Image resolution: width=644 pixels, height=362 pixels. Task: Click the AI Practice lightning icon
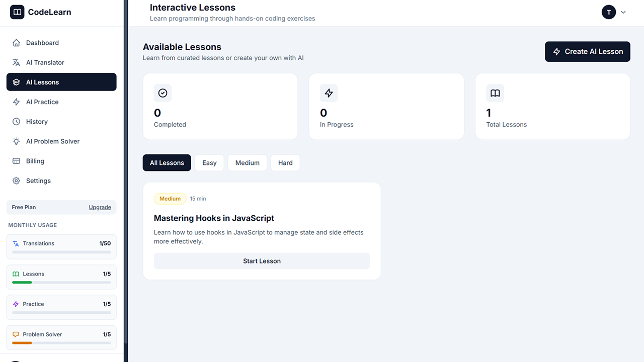coord(16,102)
